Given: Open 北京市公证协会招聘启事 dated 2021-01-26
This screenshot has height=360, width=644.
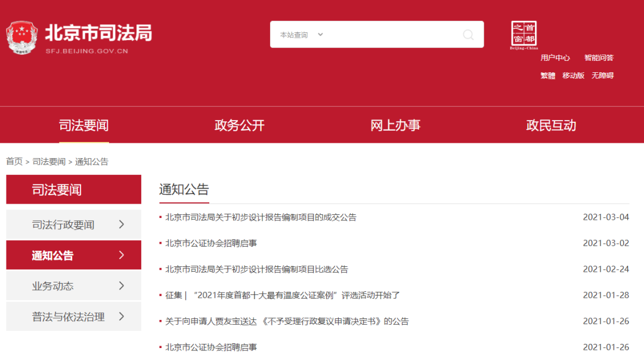Looking at the screenshot, I should pos(211,347).
